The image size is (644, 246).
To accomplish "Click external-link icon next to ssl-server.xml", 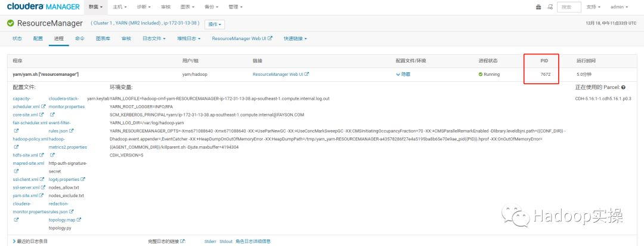I will 43,187.
